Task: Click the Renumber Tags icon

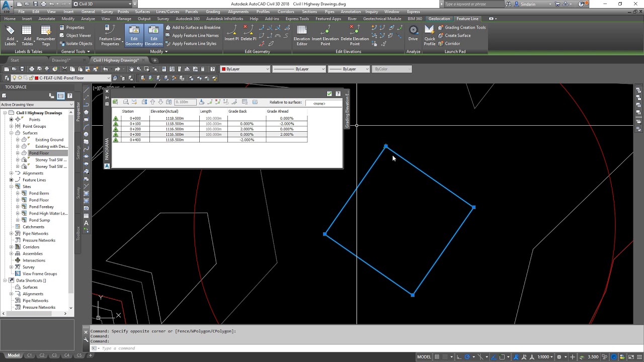Action: (46, 35)
